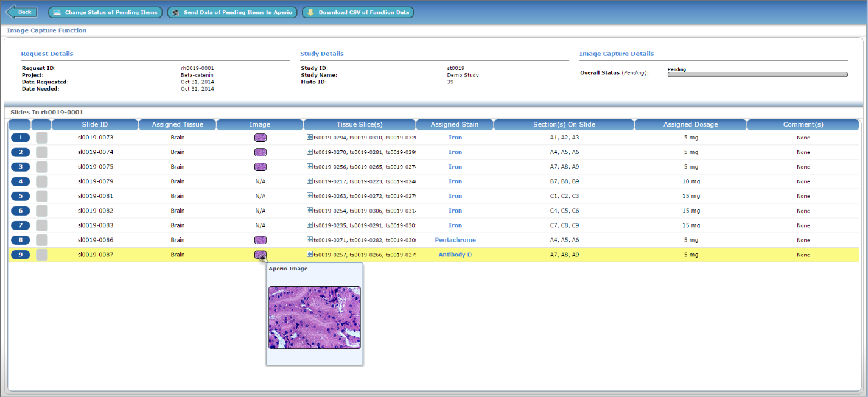Select the grey checkbox for slide sl0019-0081
This screenshot has height=397, width=868.
[x=42, y=196]
